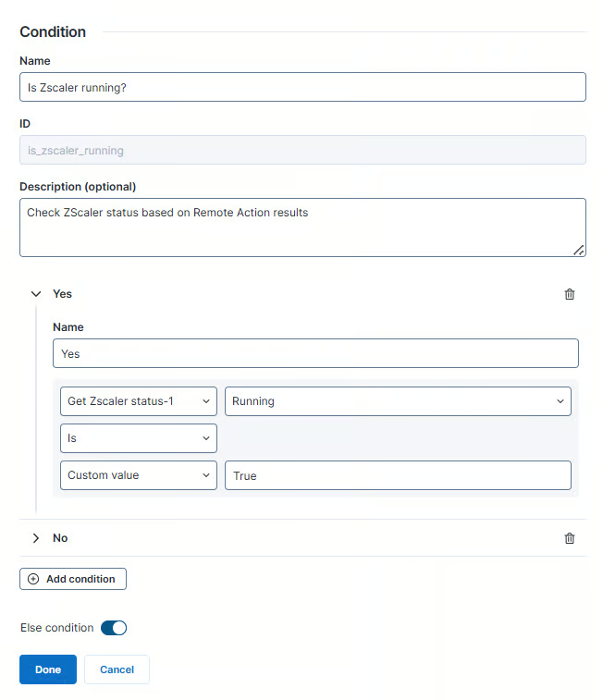Click the No condition header label
603x700 pixels.
60,538
